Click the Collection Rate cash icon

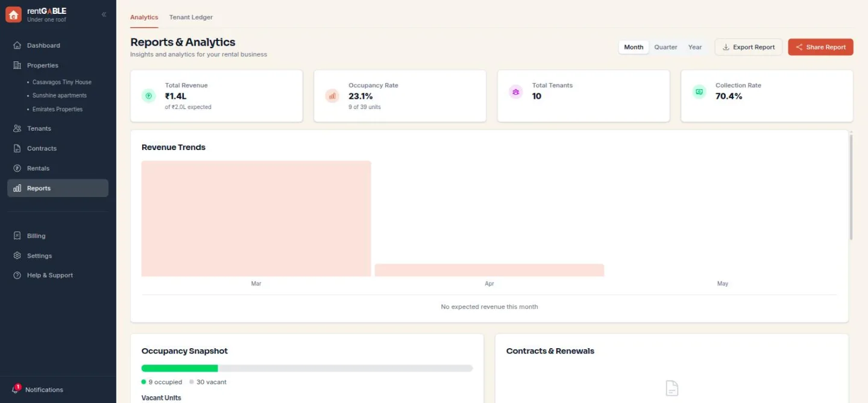tap(699, 92)
